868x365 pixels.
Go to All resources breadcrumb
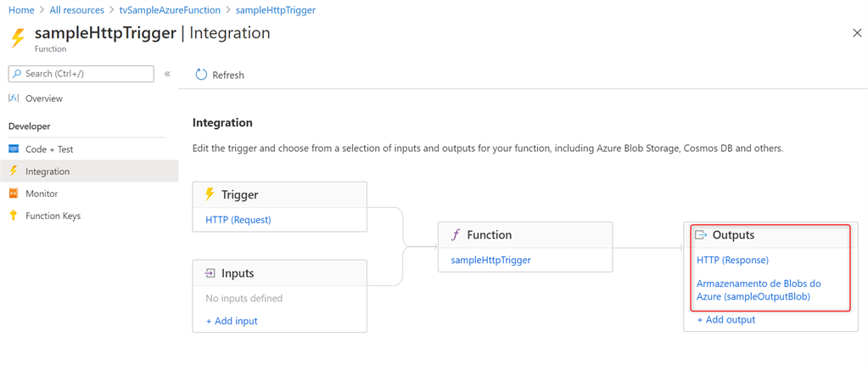point(76,10)
